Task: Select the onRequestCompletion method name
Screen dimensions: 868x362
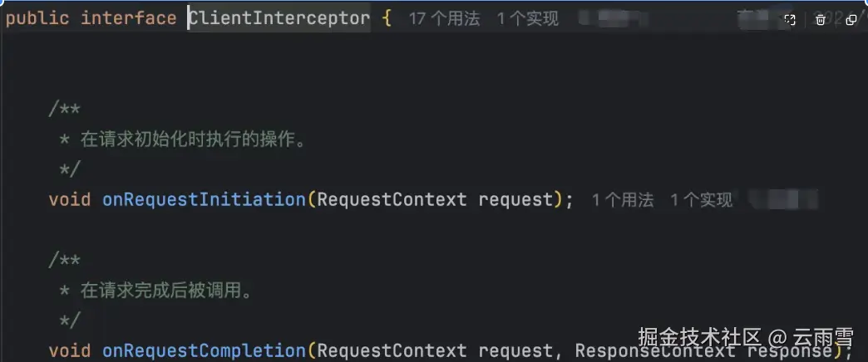Action: tap(205, 350)
